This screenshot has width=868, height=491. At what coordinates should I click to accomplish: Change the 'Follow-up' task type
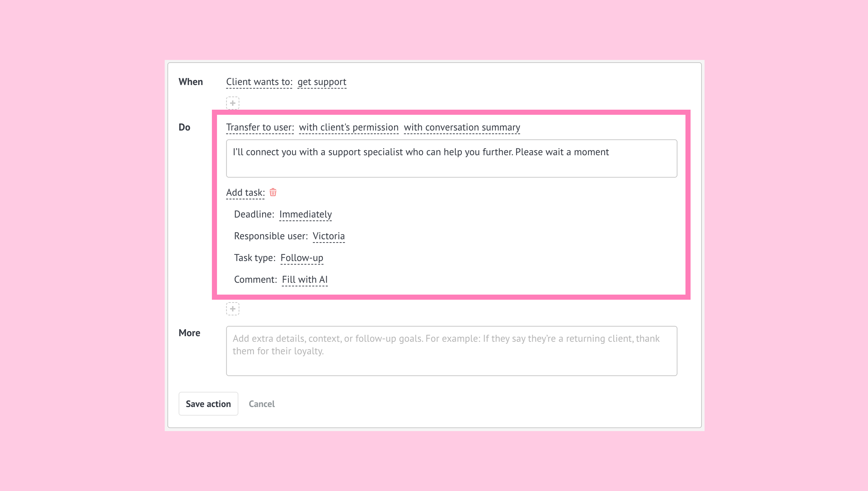click(x=302, y=258)
